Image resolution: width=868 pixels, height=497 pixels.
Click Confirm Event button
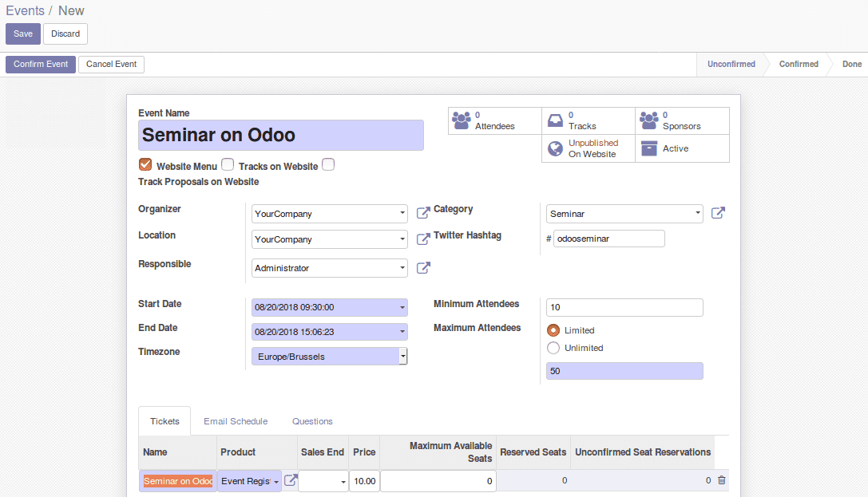click(41, 64)
